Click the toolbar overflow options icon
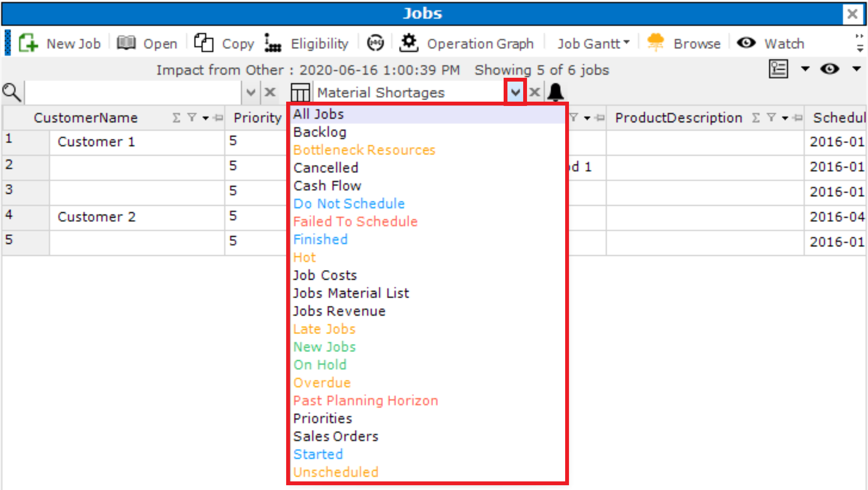Screen dimensions: 868x490 click(x=859, y=43)
